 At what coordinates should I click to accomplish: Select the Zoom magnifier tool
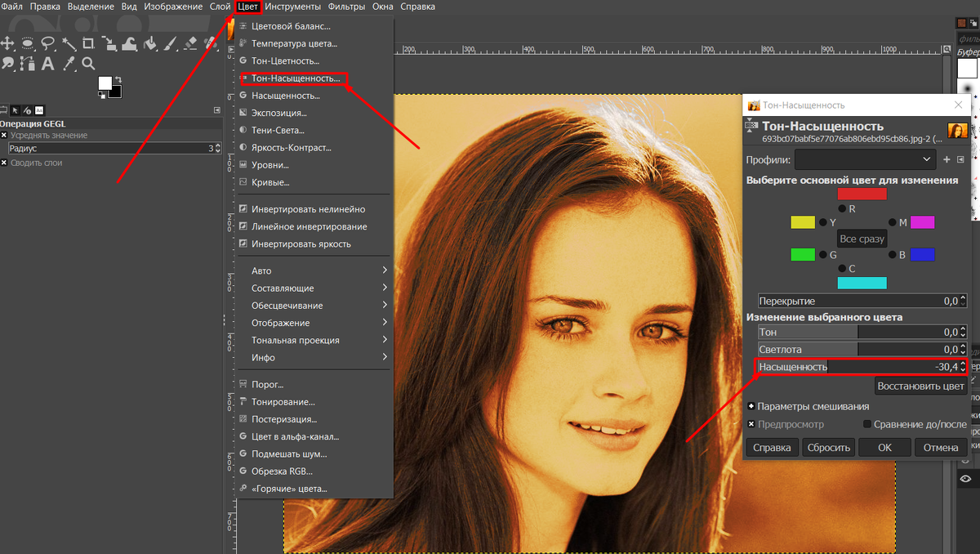[x=88, y=64]
